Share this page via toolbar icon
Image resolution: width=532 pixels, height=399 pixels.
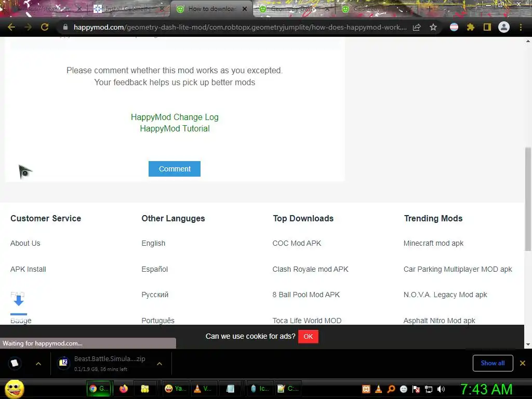click(417, 27)
